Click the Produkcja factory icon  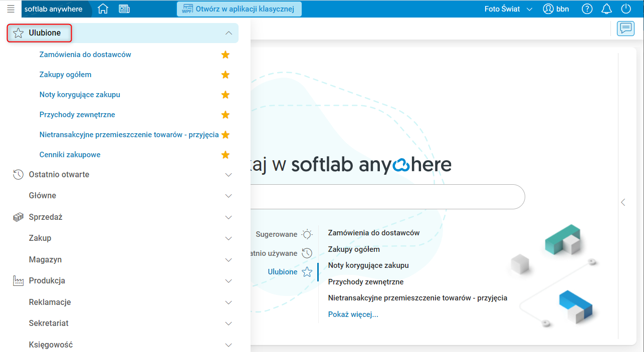pyautogui.click(x=18, y=280)
